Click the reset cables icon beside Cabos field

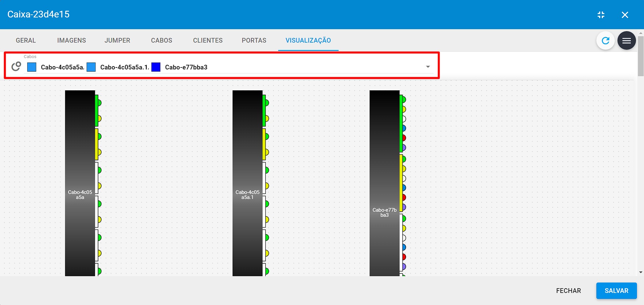[x=16, y=66]
